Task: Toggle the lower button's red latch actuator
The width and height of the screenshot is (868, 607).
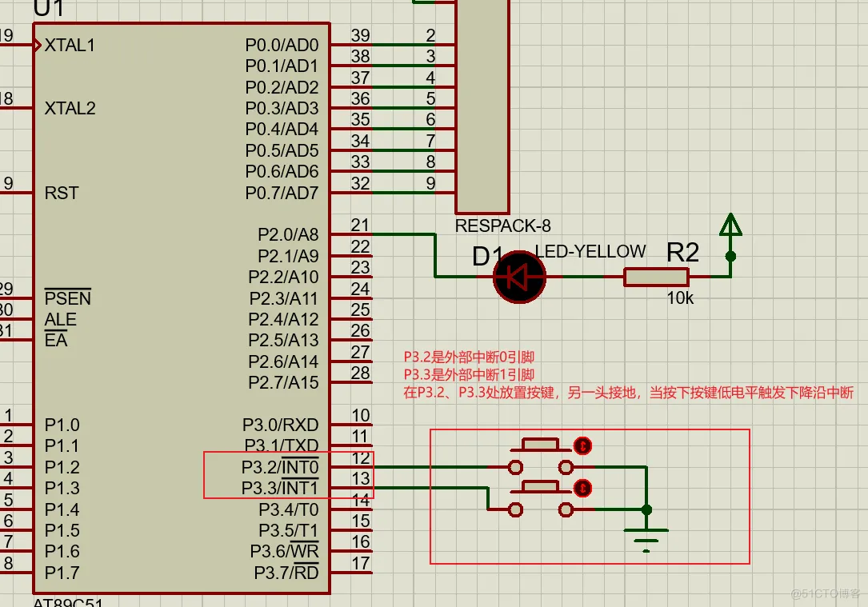Action: click(x=584, y=488)
